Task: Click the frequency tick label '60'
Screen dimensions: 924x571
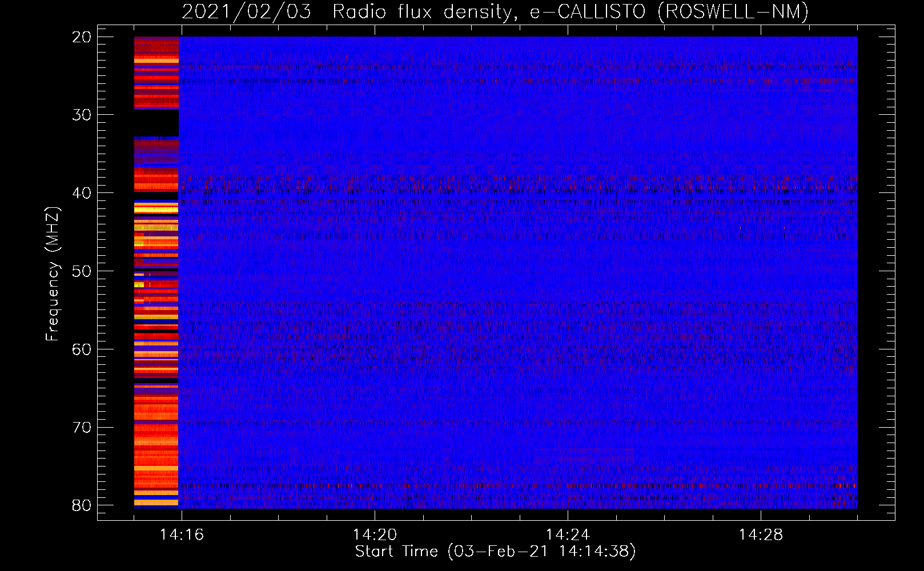Action: coord(82,349)
